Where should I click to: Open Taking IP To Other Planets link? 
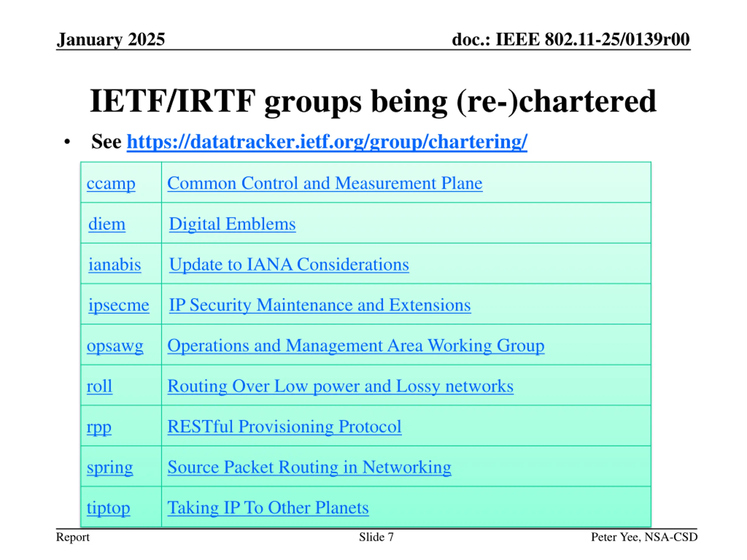coord(268,508)
